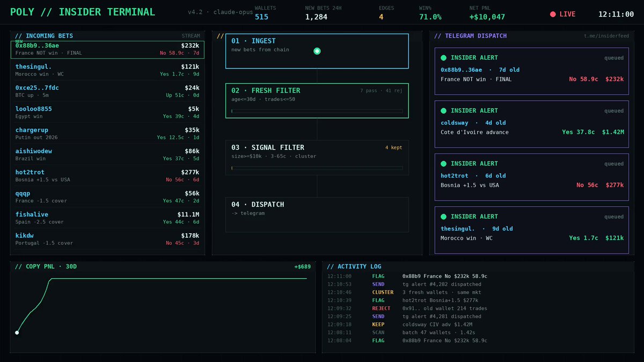Open the 02 · FRESH FILTER stage
The height and width of the screenshot is (362, 644).
tap(317, 101)
